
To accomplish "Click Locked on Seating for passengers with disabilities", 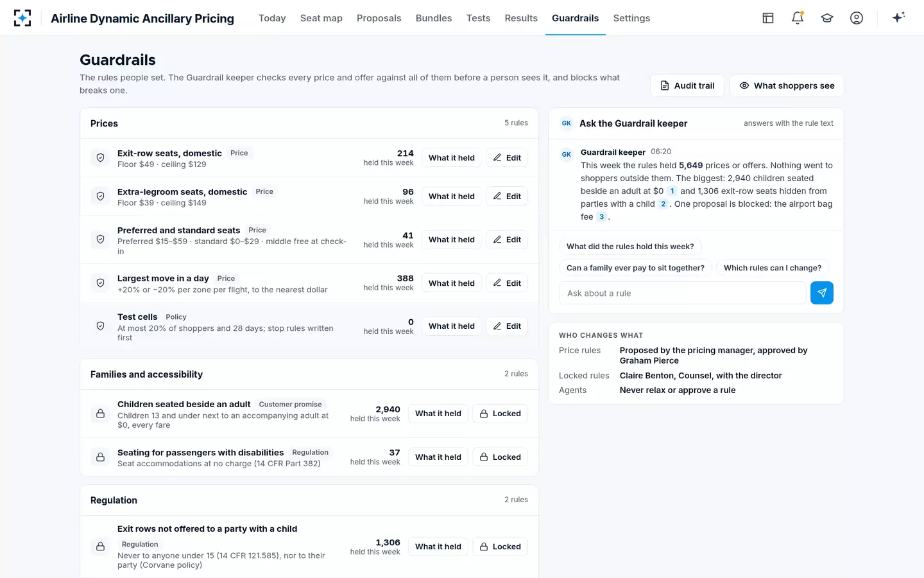I will click(x=501, y=457).
